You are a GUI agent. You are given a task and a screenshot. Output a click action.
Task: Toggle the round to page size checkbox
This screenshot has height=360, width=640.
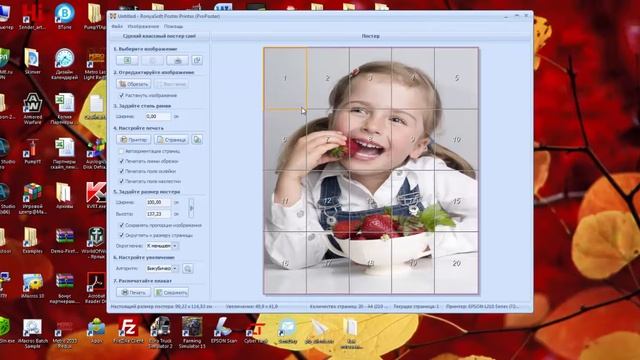pos(121,236)
